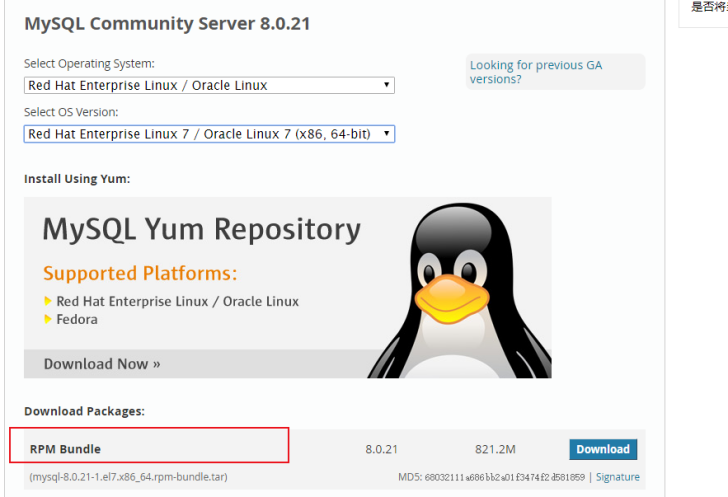Open the Select Operating System dropdown
The height and width of the screenshot is (497, 728).
(x=209, y=85)
